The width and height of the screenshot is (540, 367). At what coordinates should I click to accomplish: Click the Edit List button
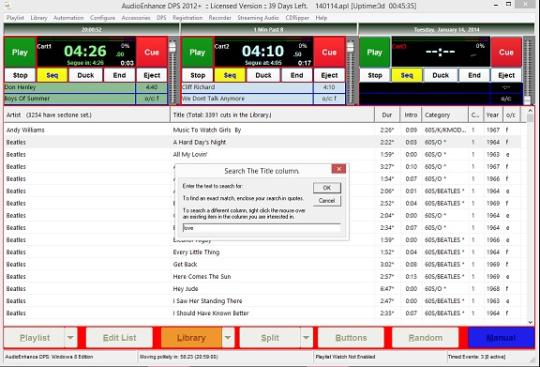click(120, 338)
